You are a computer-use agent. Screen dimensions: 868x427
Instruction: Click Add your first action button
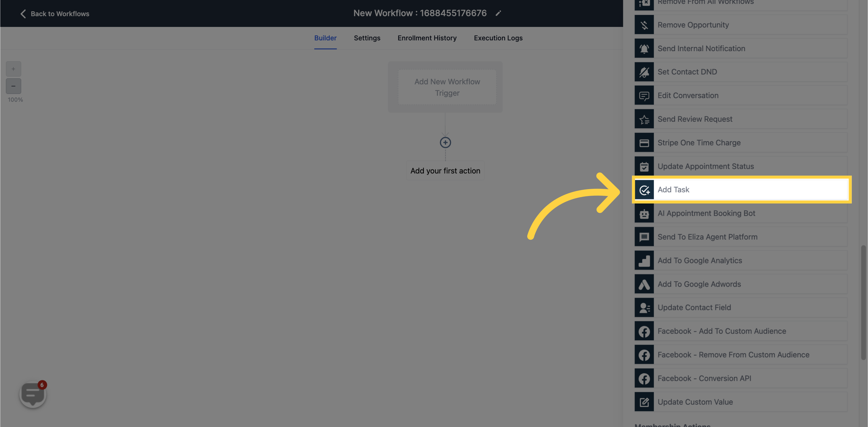point(445,171)
